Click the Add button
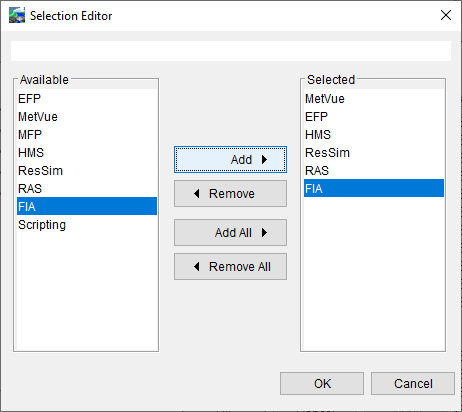Screen dimensions: 462x412 click(230, 159)
